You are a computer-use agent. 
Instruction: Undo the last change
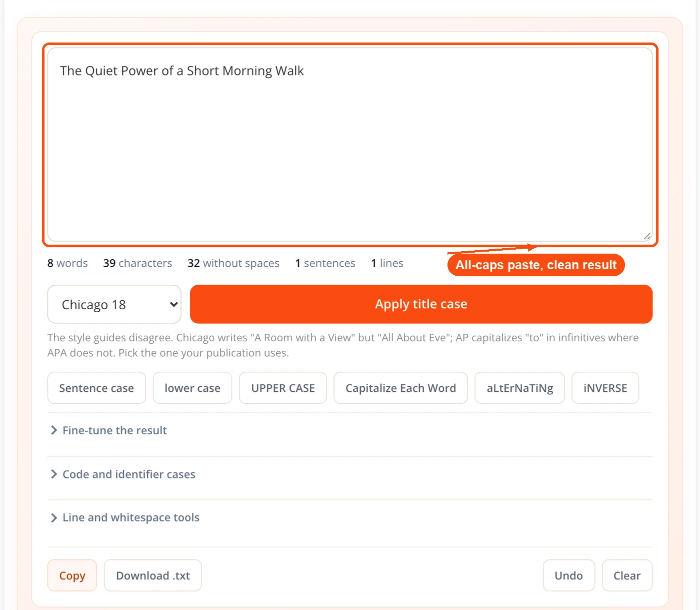568,575
